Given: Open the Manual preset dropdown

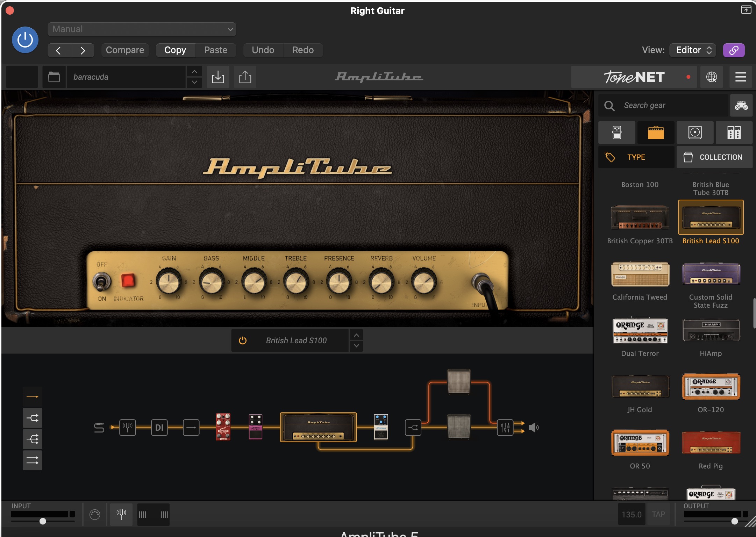Looking at the screenshot, I should coord(142,29).
